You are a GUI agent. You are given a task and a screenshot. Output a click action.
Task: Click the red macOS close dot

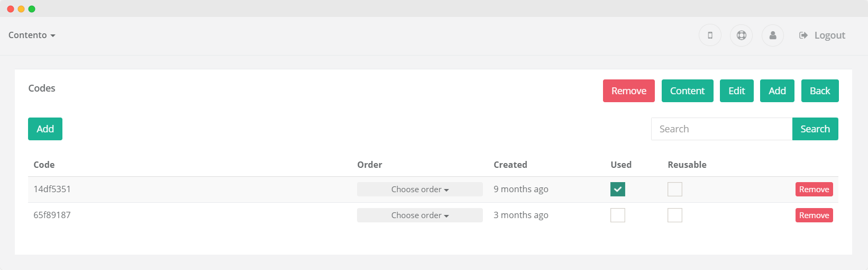[11, 9]
